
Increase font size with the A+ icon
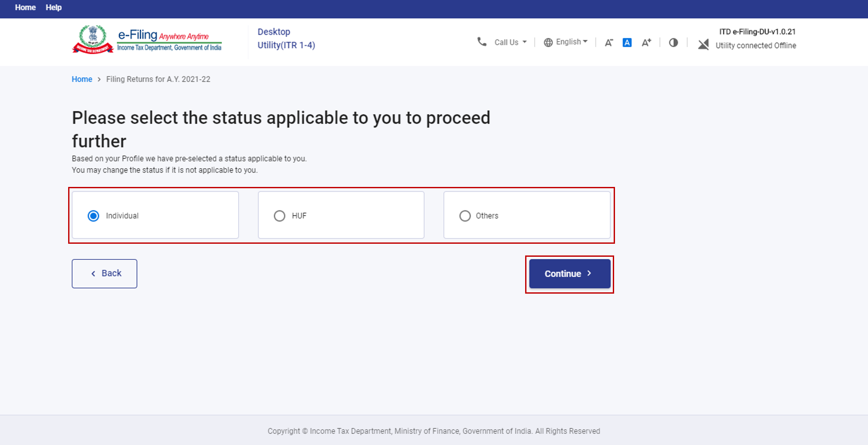646,43
